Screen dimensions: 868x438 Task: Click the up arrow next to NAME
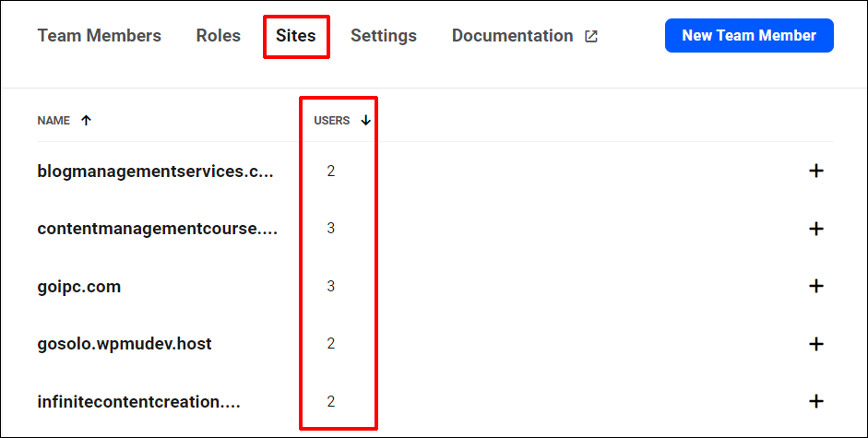[x=86, y=121]
